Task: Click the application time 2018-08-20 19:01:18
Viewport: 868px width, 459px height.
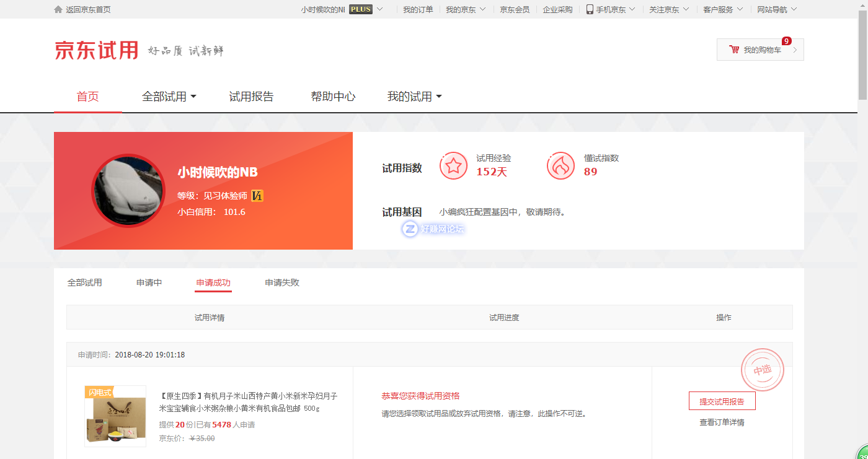Action: tap(150, 355)
